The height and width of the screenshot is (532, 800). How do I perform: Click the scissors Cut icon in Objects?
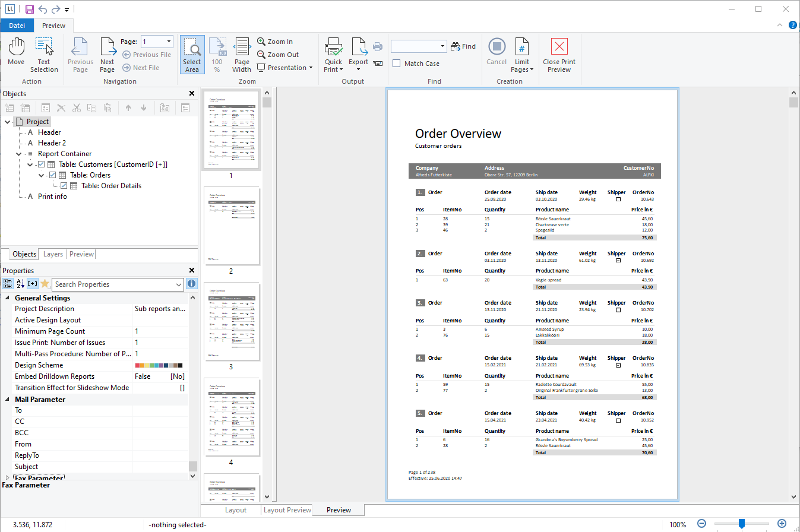coord(77,108)
